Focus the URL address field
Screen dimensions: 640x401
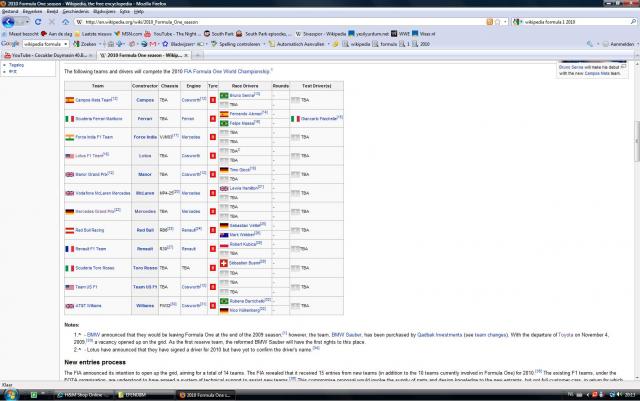coord(282,22)
